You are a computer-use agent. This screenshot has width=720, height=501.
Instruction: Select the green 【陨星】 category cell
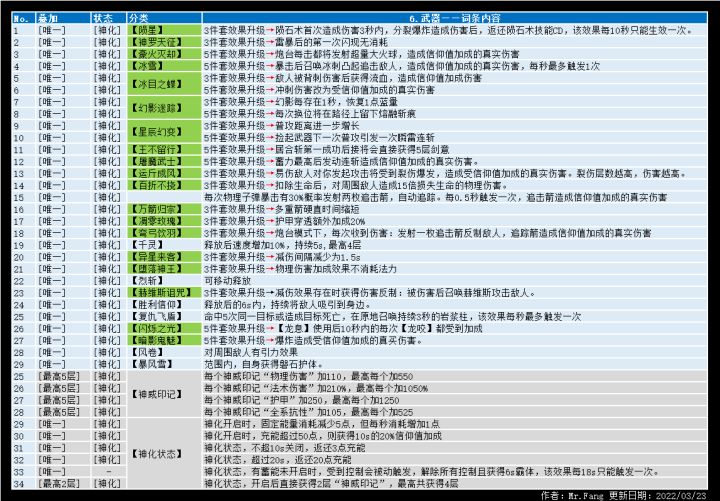164,30
